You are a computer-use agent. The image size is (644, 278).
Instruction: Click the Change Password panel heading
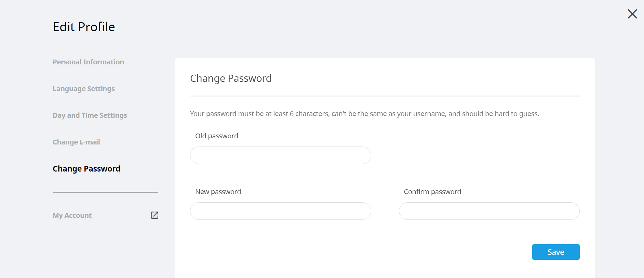[231, 78]
